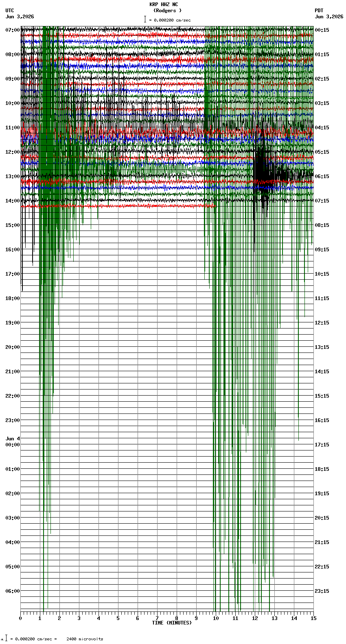Screen dimensions: 346x644
Task: Click the 12:00 UTC time label
Action: tap(13, 152)
